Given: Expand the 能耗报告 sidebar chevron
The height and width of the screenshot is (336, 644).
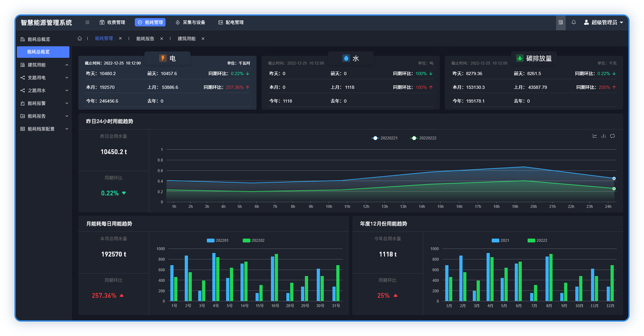Looking at the screenshot, I should pyautogui.click(x=67, y=116).
